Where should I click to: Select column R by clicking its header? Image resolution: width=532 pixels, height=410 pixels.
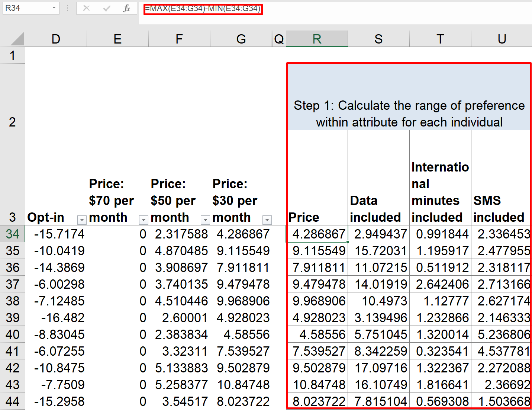pyautogui.click(x=317, y=38)
